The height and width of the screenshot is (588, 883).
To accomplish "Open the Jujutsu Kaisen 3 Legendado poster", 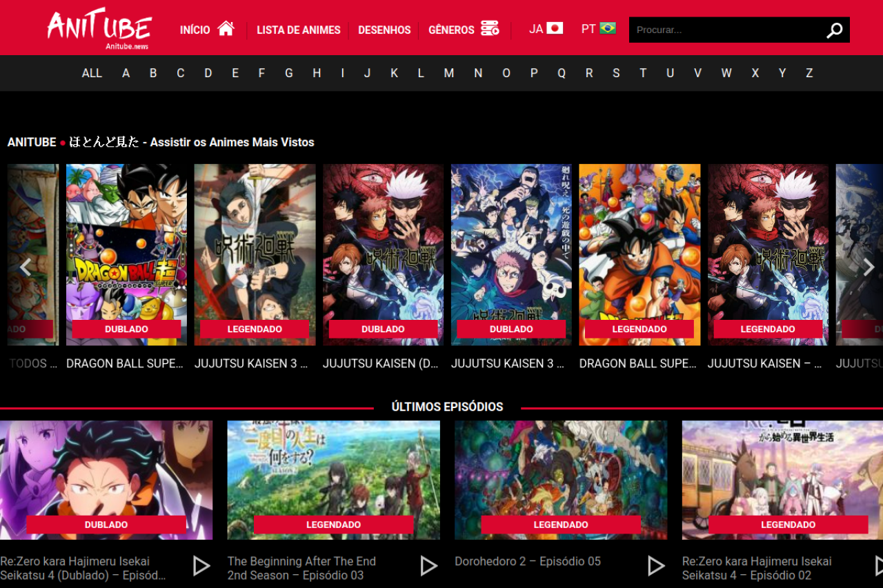I will pos(255,254).
